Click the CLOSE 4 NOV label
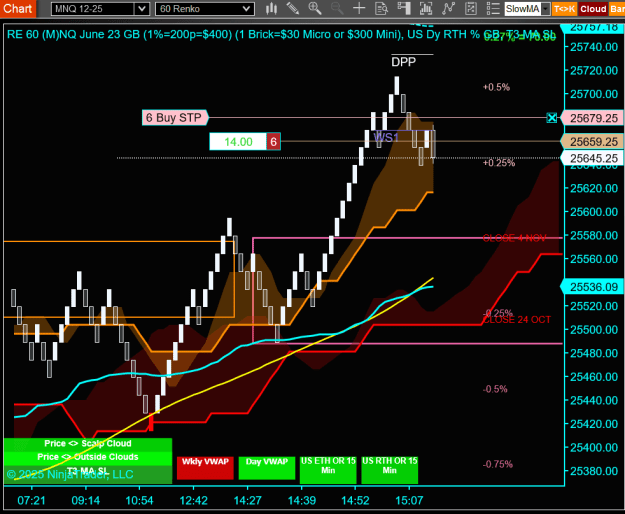The image size is (625, 514). [514, 238]
